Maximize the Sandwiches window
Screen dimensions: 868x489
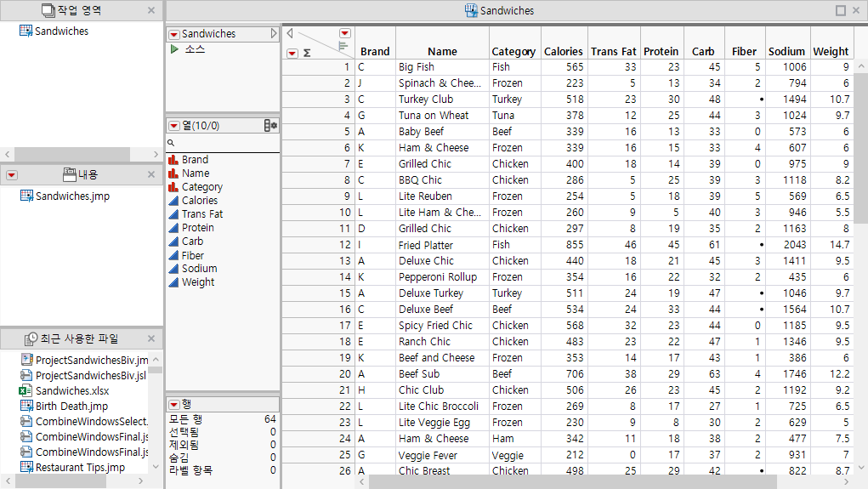click(840, 10)
